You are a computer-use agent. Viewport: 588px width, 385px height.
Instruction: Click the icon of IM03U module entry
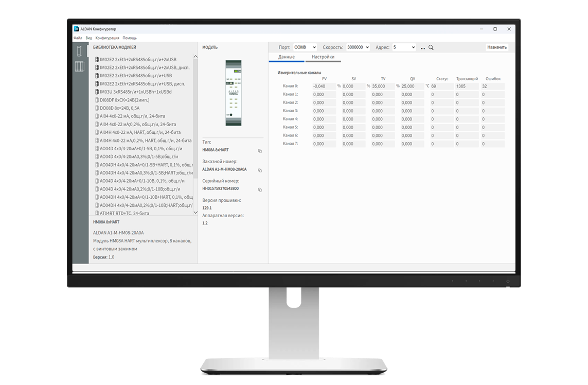(97, 92)
